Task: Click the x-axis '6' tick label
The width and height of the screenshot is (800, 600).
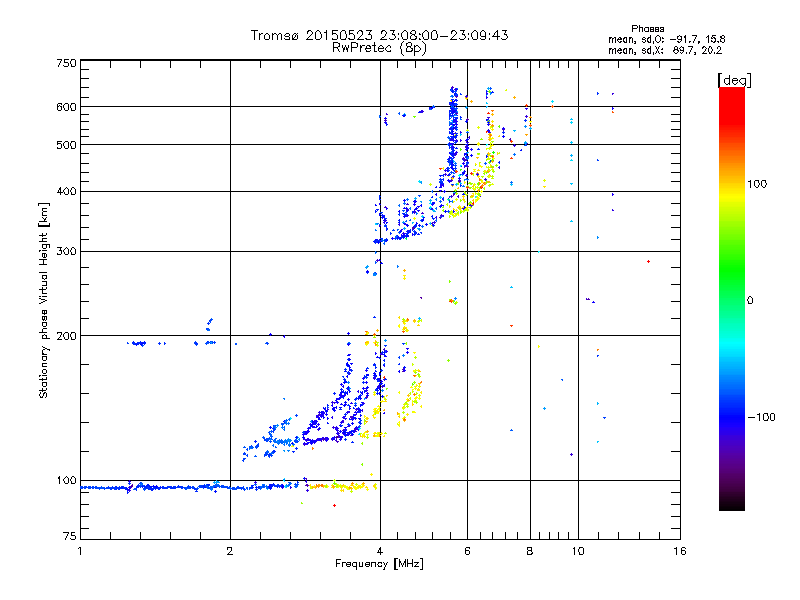Action: click(x=467, y=551)
